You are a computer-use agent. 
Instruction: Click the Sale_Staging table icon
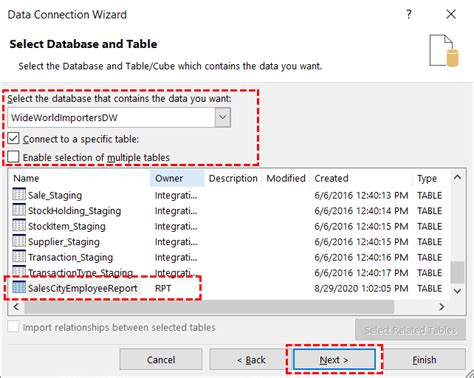pyautogui.click(x=19, y=195)
